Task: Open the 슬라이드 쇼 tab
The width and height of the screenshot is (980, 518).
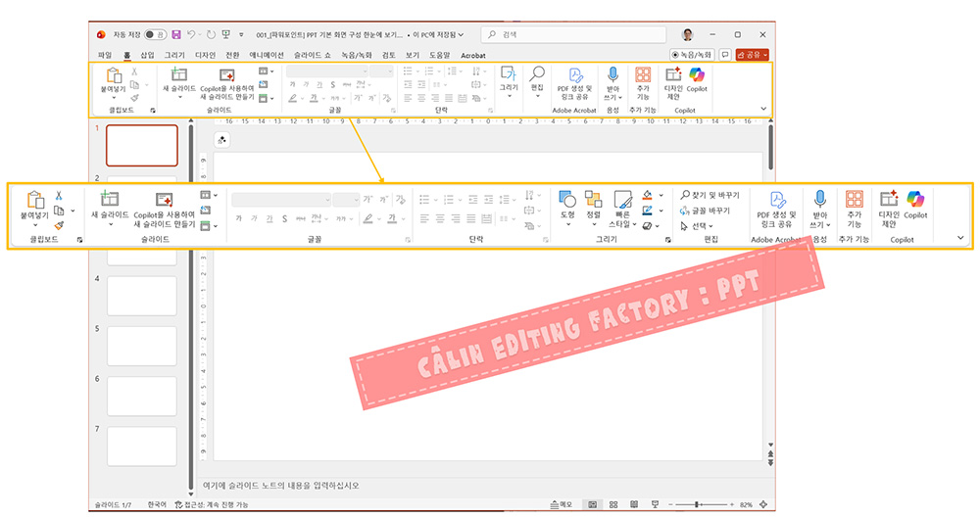Action: 312,55
